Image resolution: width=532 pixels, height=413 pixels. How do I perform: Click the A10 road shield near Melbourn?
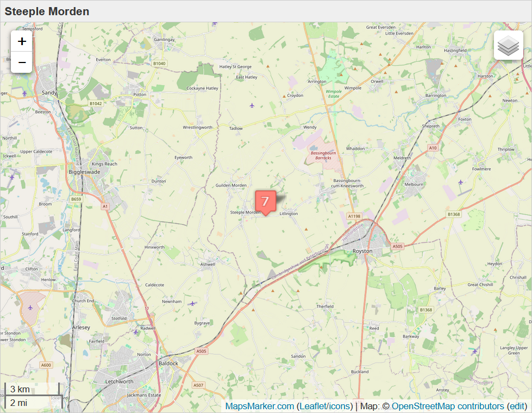coord(433,148)
